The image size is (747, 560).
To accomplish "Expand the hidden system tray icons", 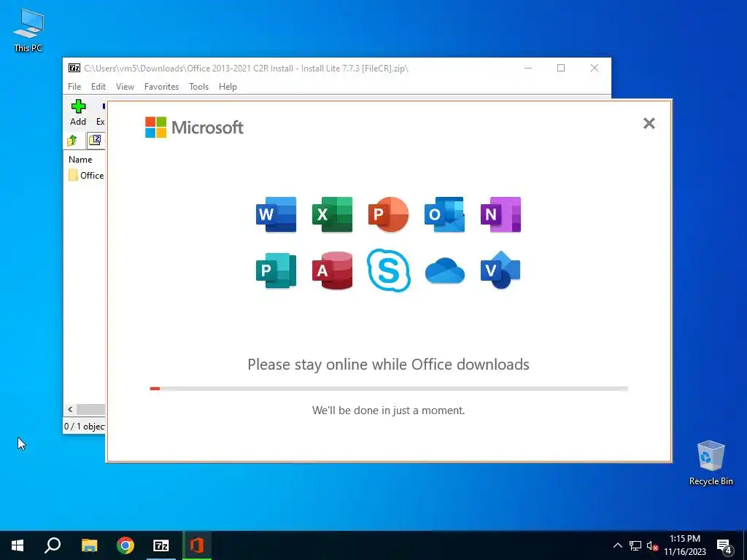I will click(x=617, y=545).
